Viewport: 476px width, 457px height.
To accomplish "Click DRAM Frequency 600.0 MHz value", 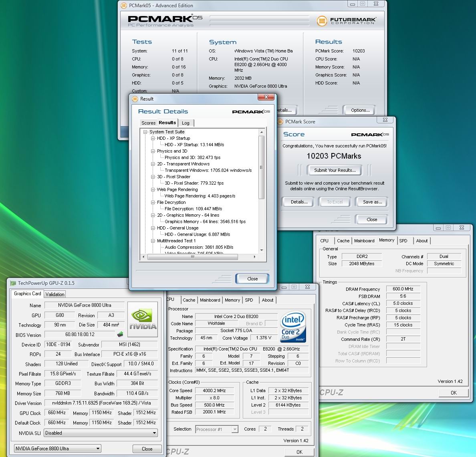I will point(403,289).
